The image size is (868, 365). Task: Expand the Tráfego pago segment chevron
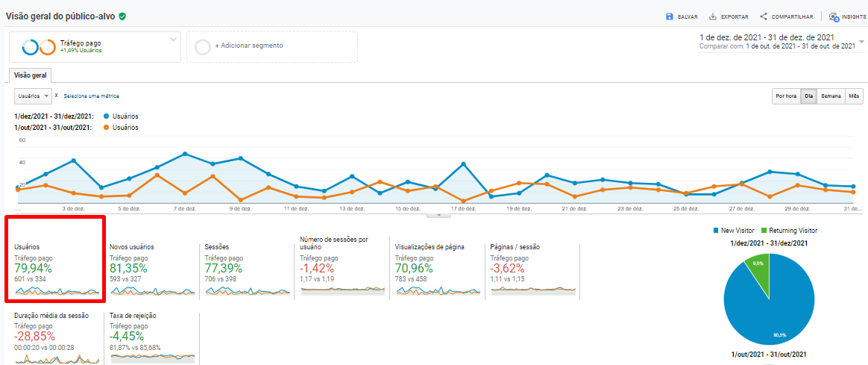coord(173,39)
